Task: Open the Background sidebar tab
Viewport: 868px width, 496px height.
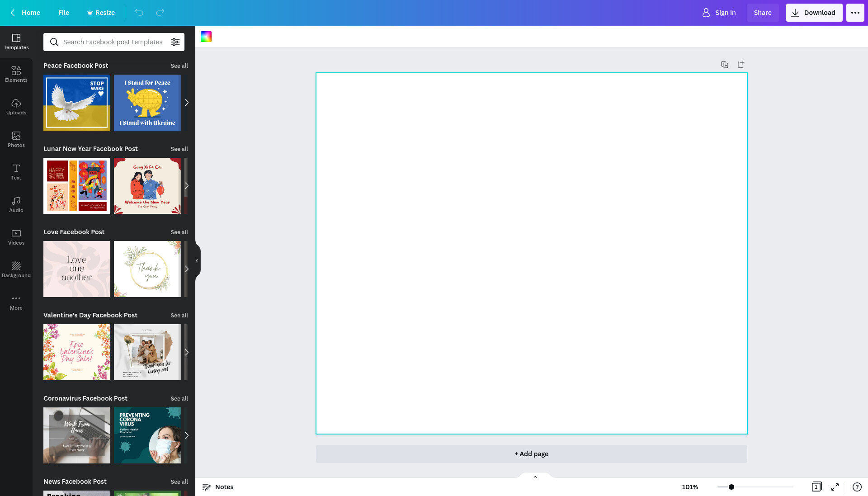Action: point(16,269)
